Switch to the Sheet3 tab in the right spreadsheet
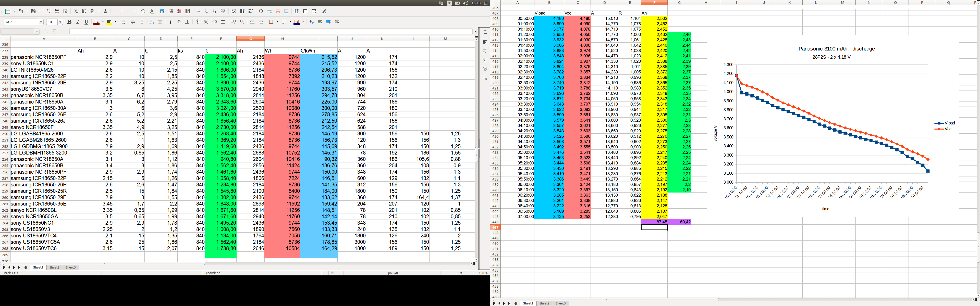Screen dimensions: 980x306 click(561, 303)
